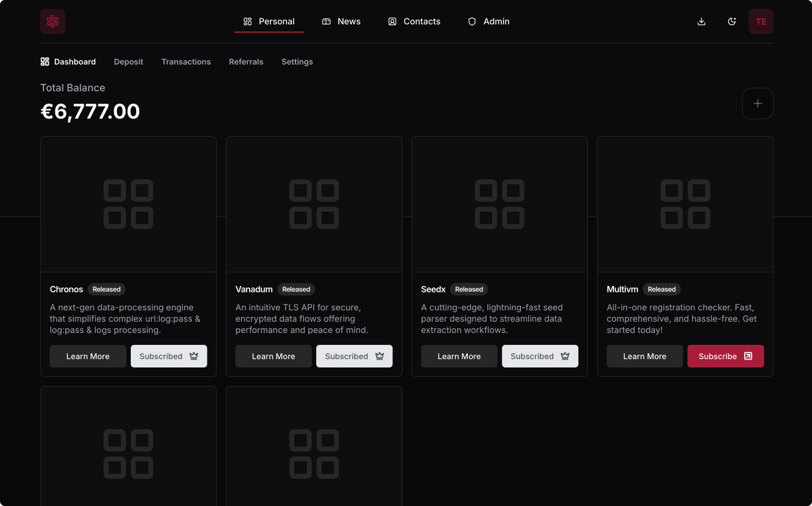Click the plus add button near balance
This screenshot has height=506, width=812.
[x=758, y=103]
